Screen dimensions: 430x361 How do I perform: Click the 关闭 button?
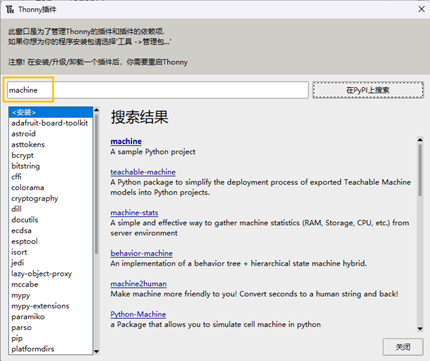pos(403,347)
